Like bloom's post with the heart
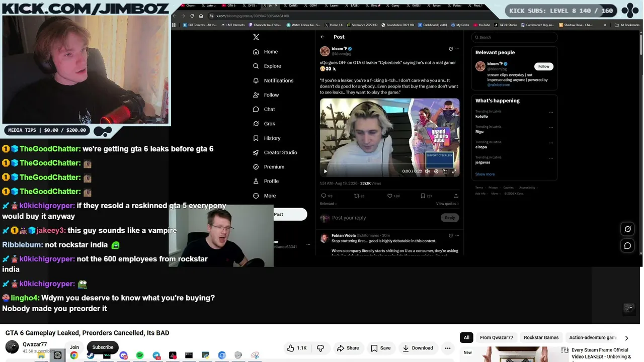Screen dimensions: 644x362 point(389,196)
